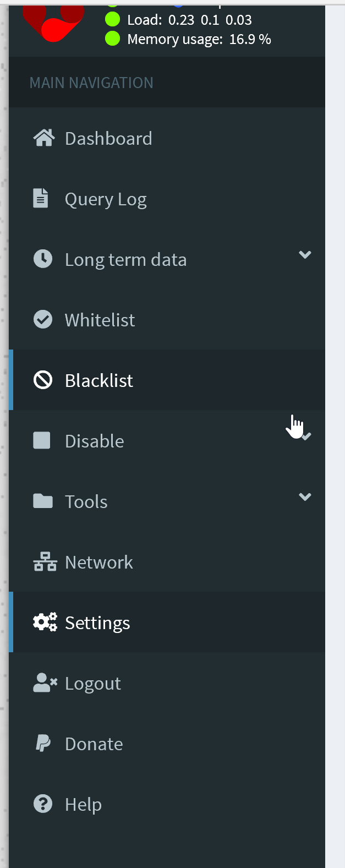Click the Disable stop square icon
The image size is (345, 868).
(42, 440)
